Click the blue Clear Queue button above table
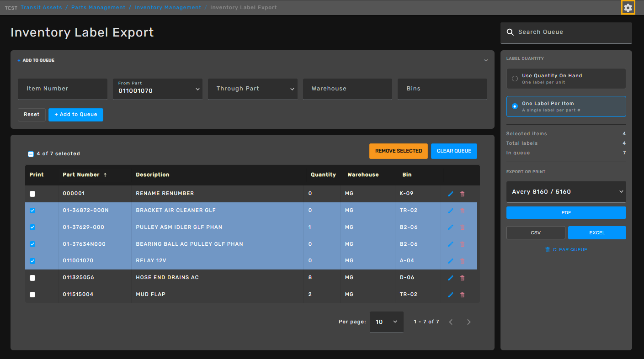644x359 pixels. 454,151
